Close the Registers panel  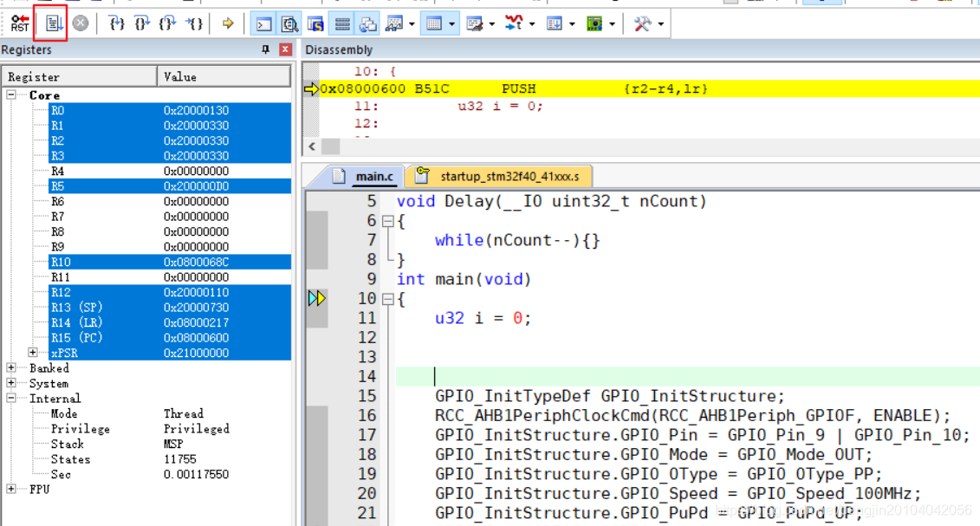286,49
